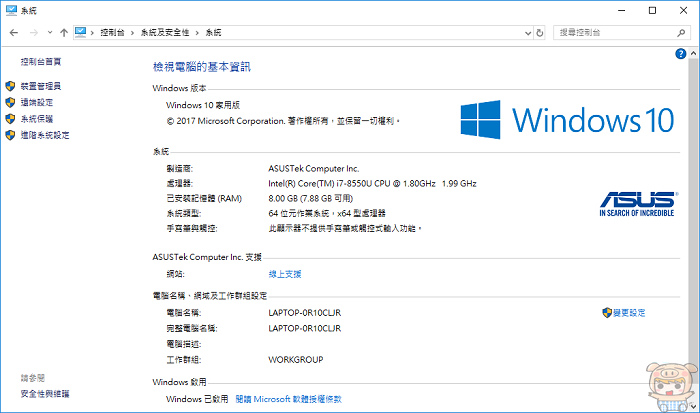Select 系統及安全性 breadcrumb
This screenshot has height=413, width=700.
pos(165,33)
